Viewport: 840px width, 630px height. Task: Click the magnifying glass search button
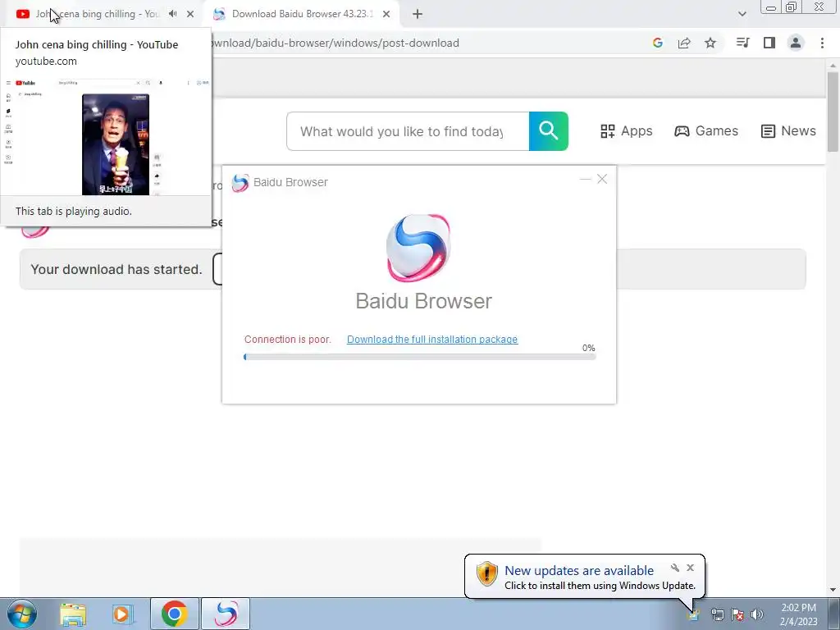(x=549, y=131)
